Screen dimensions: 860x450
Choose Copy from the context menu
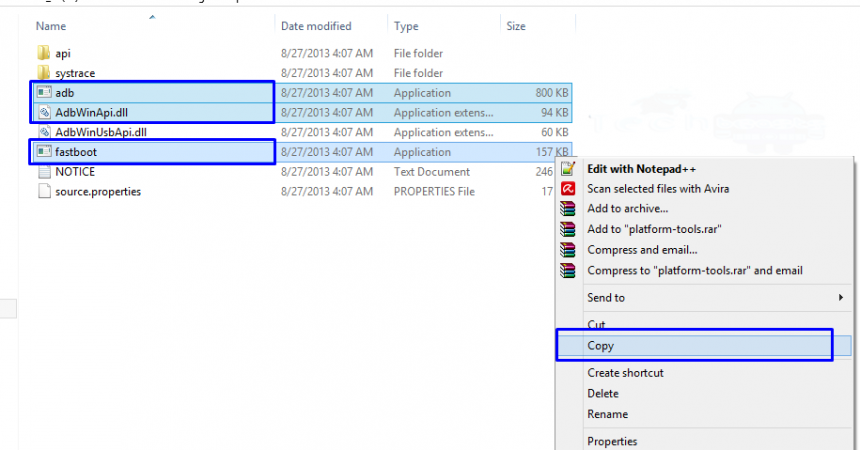point(601,346)
